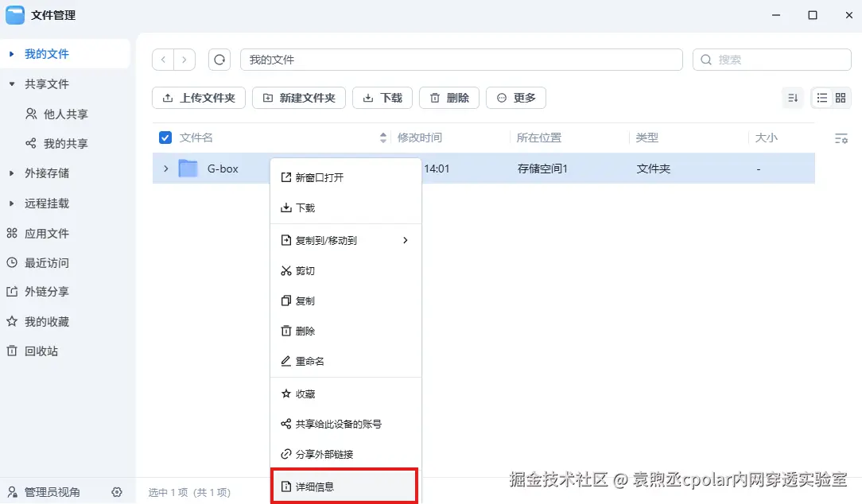
Task: Open the sort order icon
Action: (793, 98)
